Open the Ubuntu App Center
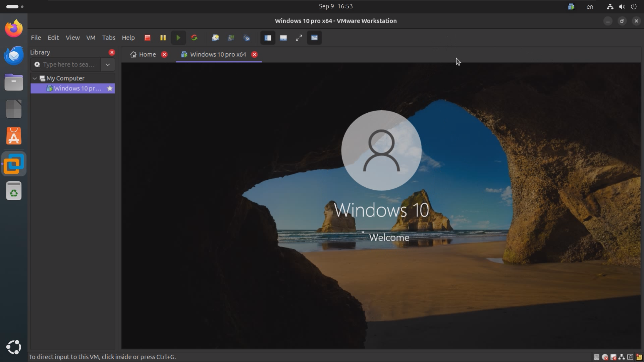This screenshot has width=644, height=362. click(14, 136)
